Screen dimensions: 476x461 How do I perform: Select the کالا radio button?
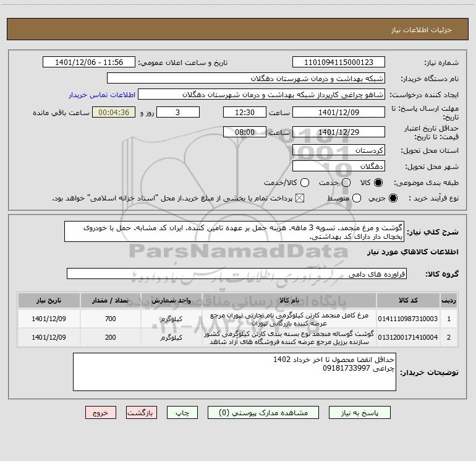(378, 183)
